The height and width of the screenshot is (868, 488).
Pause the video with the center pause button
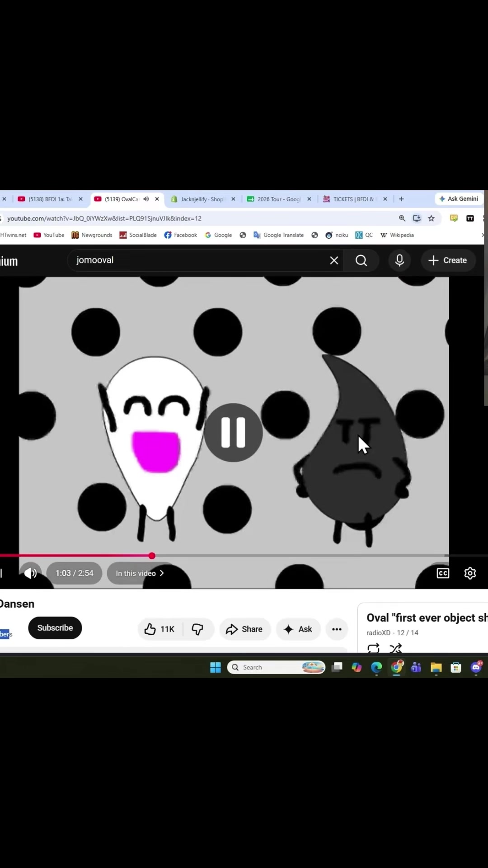233,433
